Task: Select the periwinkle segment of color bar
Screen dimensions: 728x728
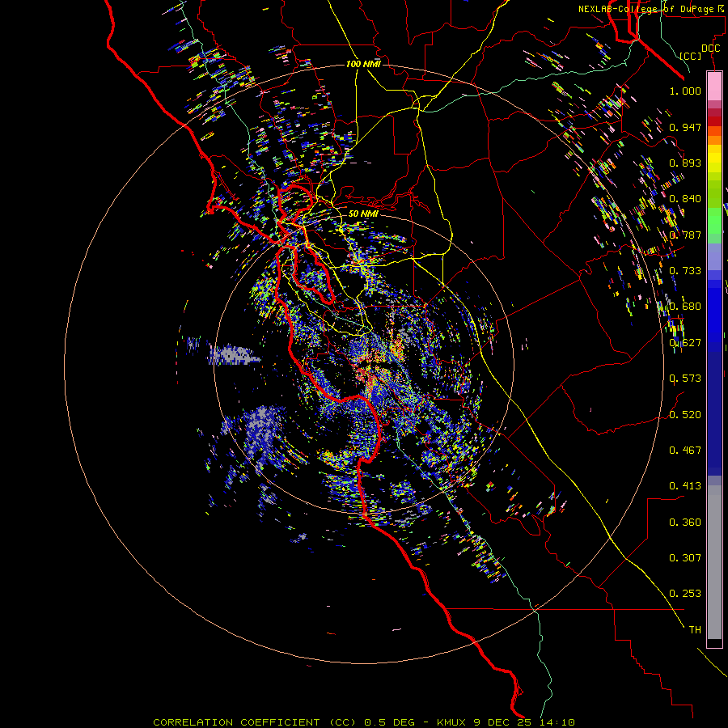Action: pyautogui.click(x=714, y=257)
